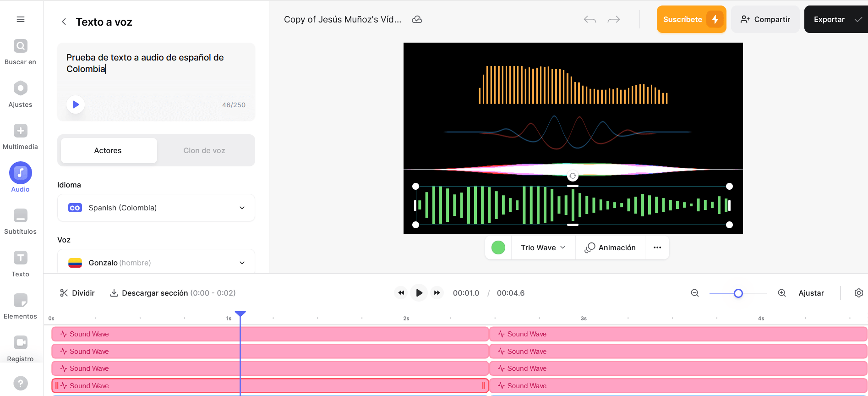Screen dimensions: 868x396
Task: Fast forward the timeline playback
Action: pyautogui.click(x=437, y=293)
